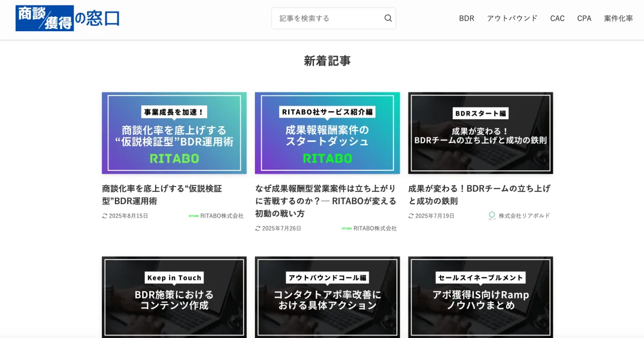Open article title 成果が変わる！BDRチームの立ち上げ
The height and width of the screenshot is (338, 644).
click(479, 195)
